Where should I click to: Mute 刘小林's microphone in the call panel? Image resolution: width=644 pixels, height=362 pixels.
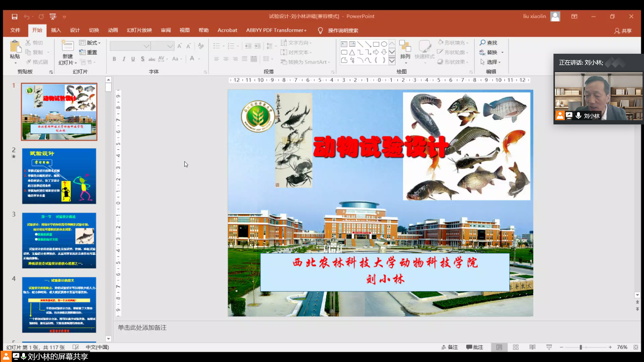tap(578, 115)
